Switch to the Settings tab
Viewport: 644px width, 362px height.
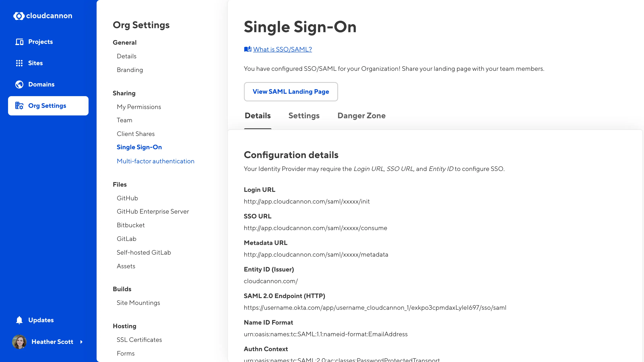(304, 116)
